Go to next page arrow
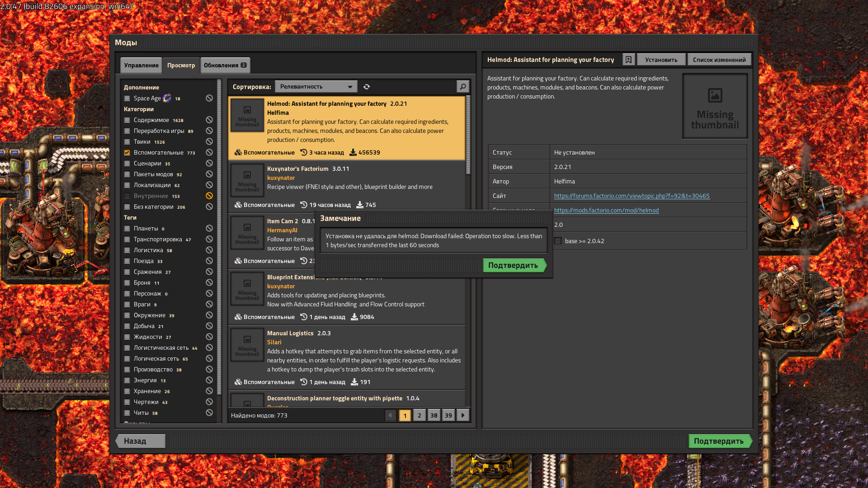Viewport: 868px width, 488px height. [x=463, y=415]
